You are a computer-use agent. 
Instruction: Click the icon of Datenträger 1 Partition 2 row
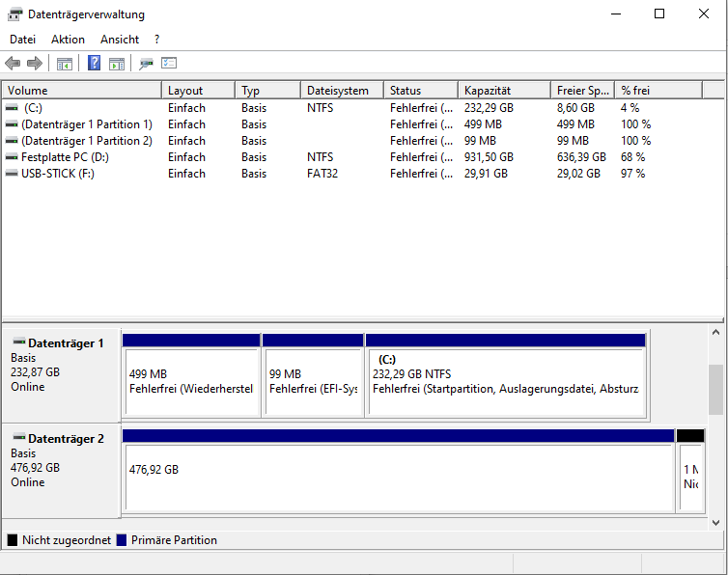(x=12, y=141)
